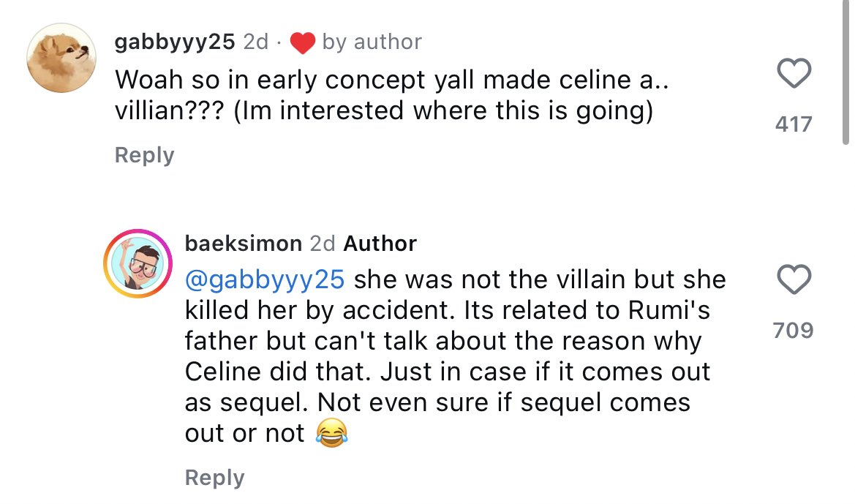Open the gabbyyy25 username at comment top

(175, 42)
